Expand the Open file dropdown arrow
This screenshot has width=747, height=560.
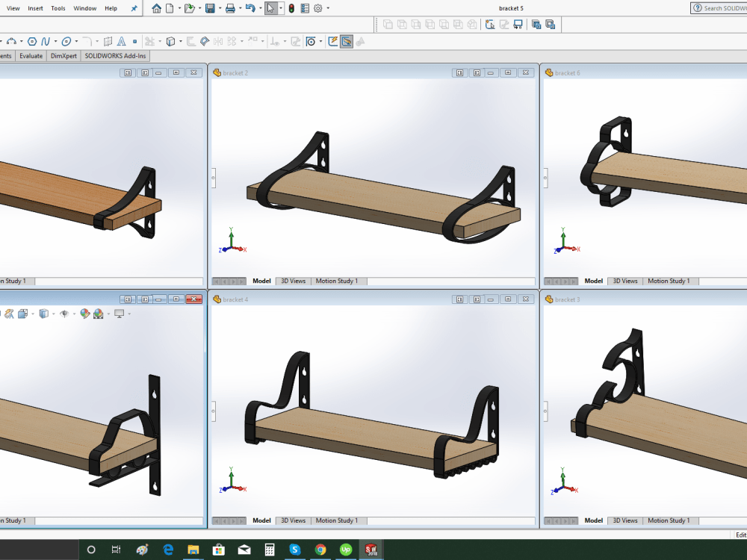tap(199, 8)
